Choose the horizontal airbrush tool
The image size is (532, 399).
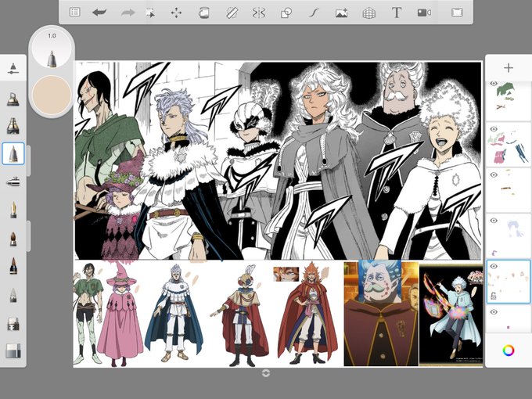(x=13, y=182)
